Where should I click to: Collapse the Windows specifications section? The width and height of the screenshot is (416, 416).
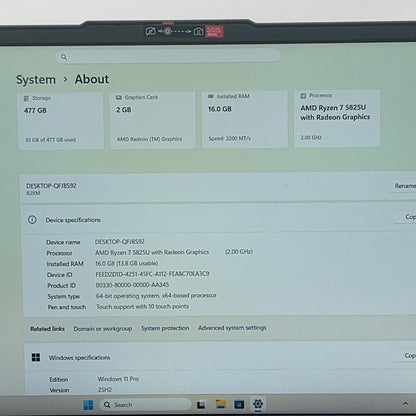[x=220, y=357]
